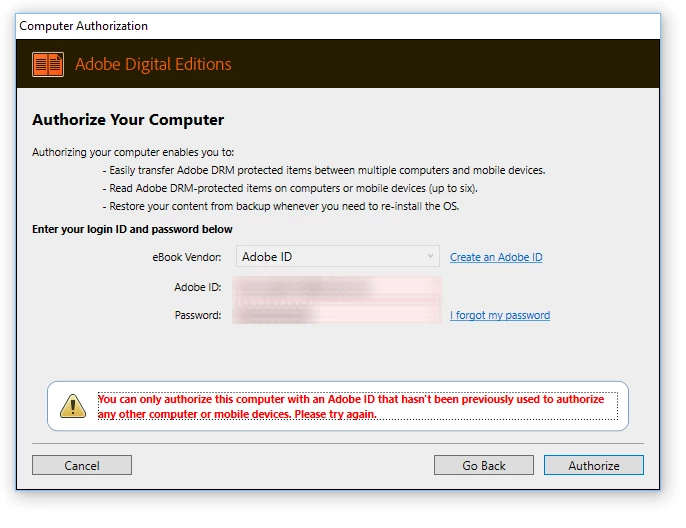Click the 'Read Adobe DRM-protected items' bullet line
The width and height of the screenshot is (686, 528).
(290, 188)
